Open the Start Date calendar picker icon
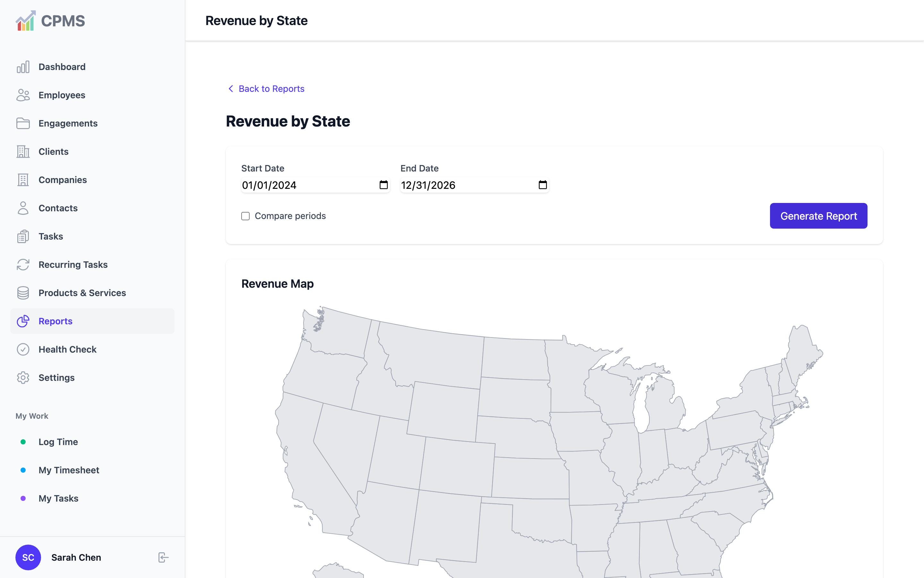Screen dimensions: 924x578 383,185
